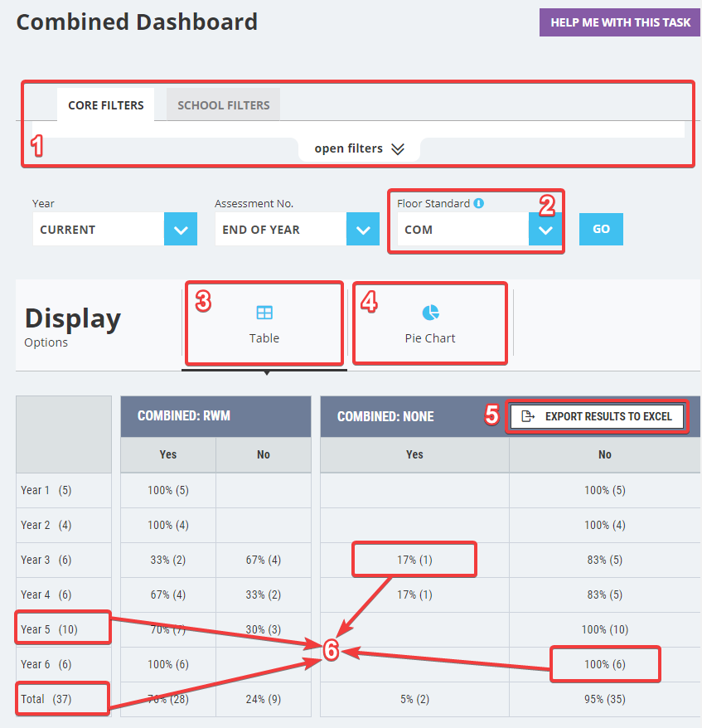Viewport: 702px width, 728px height.
Task: Click the GO button
Action: 601,229
